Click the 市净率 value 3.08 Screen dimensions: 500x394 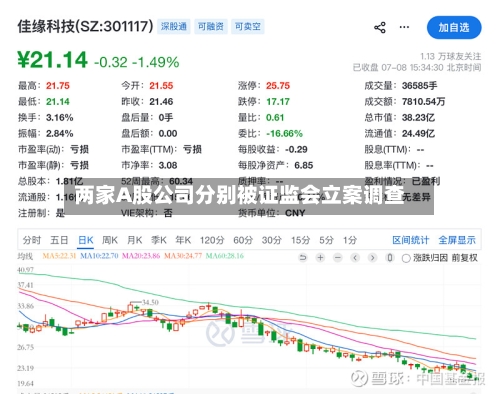point(168,165)
